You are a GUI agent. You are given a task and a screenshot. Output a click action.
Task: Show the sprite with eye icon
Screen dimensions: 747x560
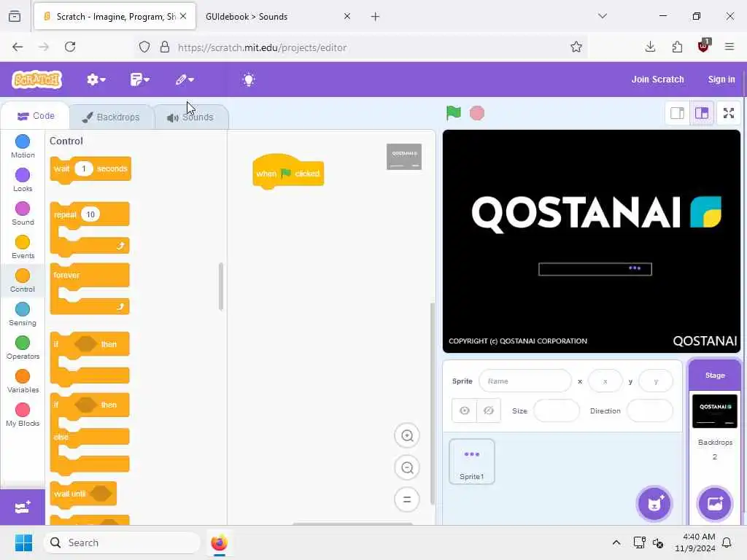click(x=465, y=411)
